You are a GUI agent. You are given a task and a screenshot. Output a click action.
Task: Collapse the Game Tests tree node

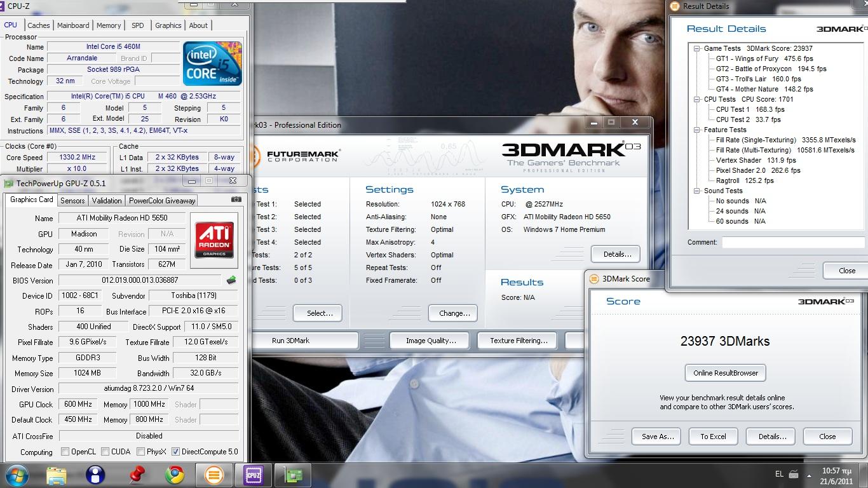point(697,48)
